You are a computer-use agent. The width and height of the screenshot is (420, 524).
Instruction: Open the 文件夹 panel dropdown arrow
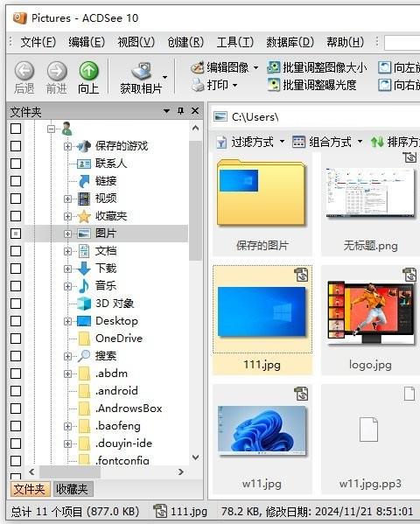(x=166, y=111)
